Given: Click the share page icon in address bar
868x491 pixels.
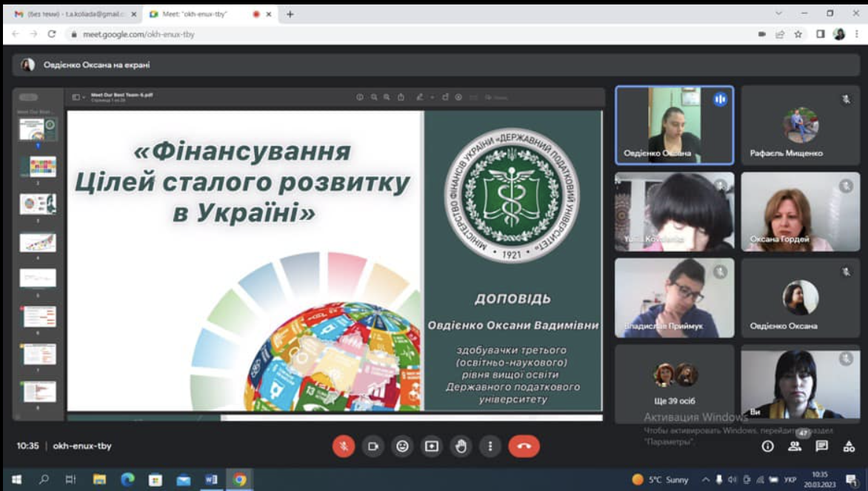Looking at the screenshot, I should pos(779,34).
